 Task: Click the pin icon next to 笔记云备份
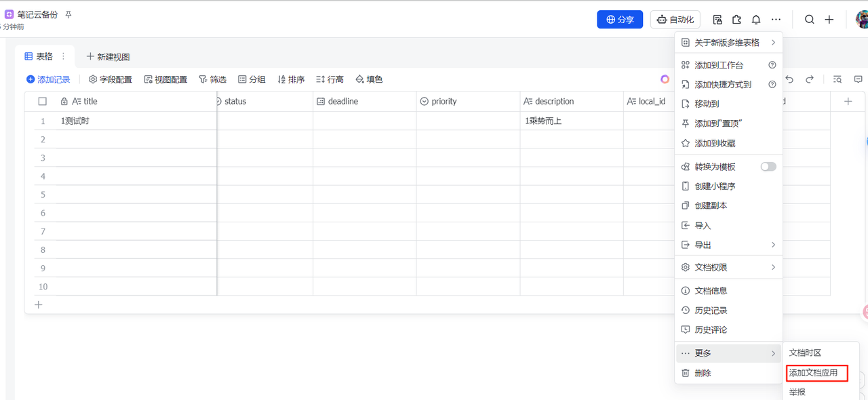click(x=68, y=14)
